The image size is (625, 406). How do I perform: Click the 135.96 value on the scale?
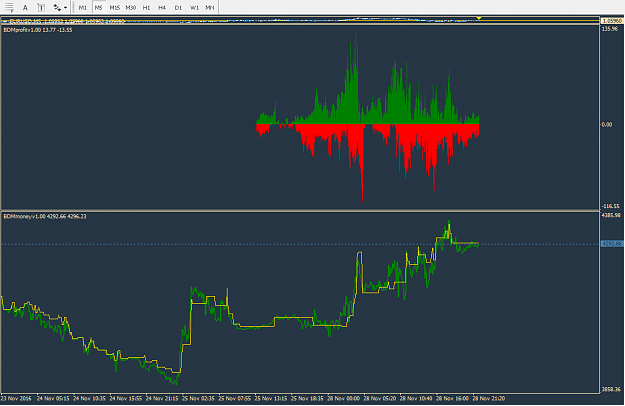click(x=610, y=29)
